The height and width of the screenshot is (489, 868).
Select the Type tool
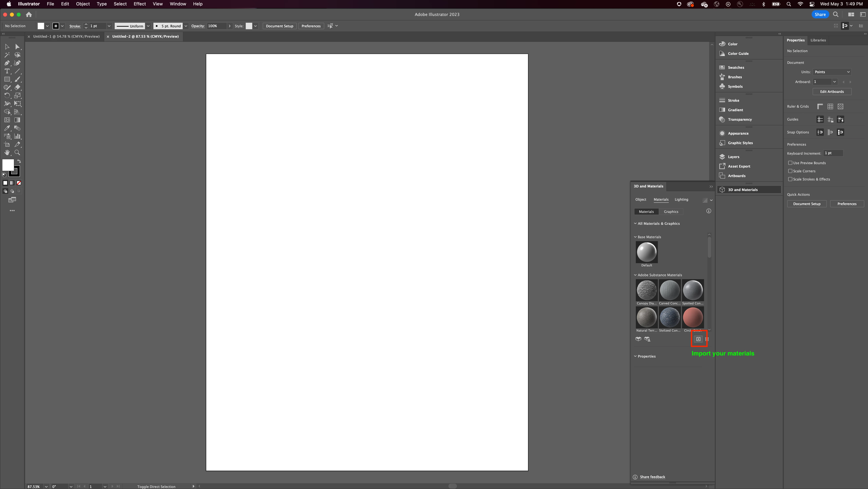pos(7,71)
